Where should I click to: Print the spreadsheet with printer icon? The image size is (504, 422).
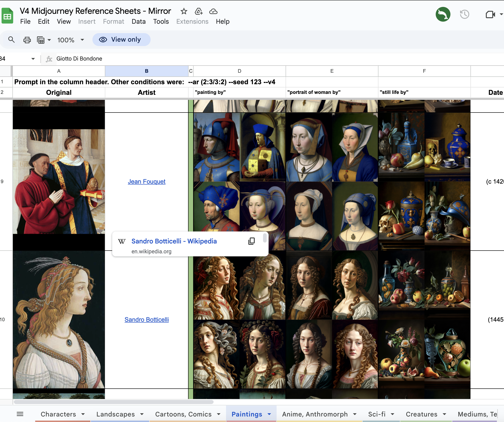click(x=27, y=40)
